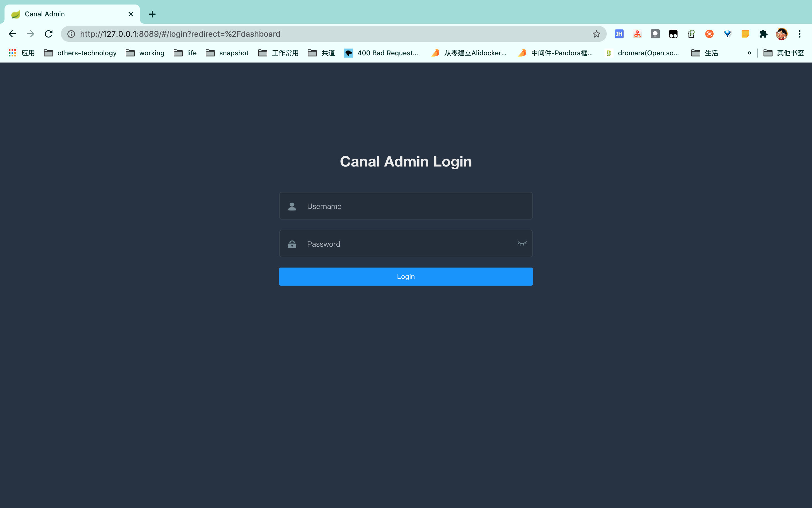Select the Canal Admin tab
The image size is (812, 508).
click(x=72, y=14)
